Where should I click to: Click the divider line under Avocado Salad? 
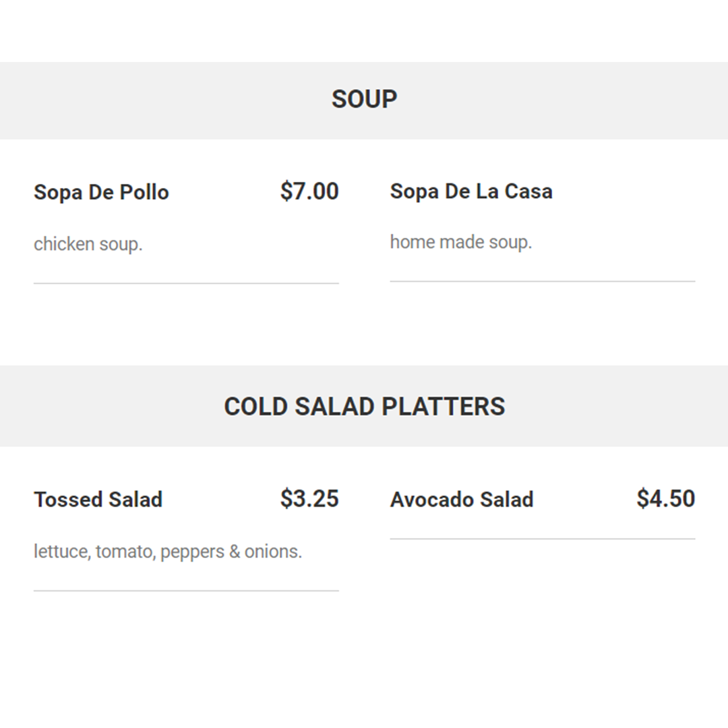tap(543, 539)
